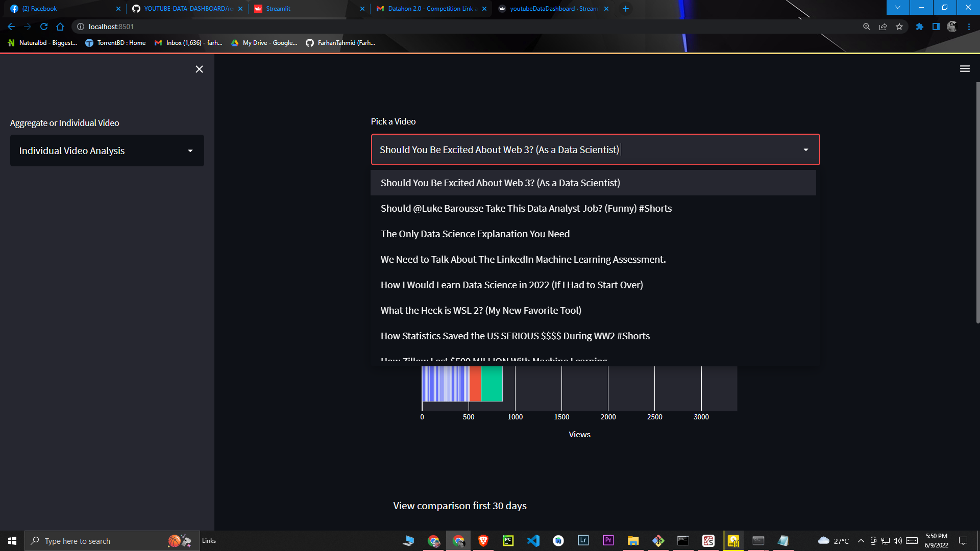
Task: Open the Pick a Video dropdown arrow
Action: (805, 149)
